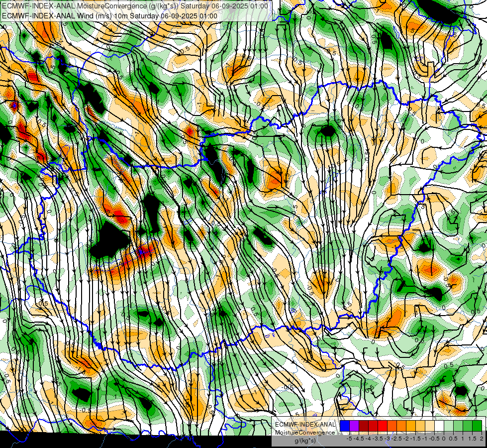Click the legend unit g/(kg*s)
The image size is (487, 448).
pos(305,441)
